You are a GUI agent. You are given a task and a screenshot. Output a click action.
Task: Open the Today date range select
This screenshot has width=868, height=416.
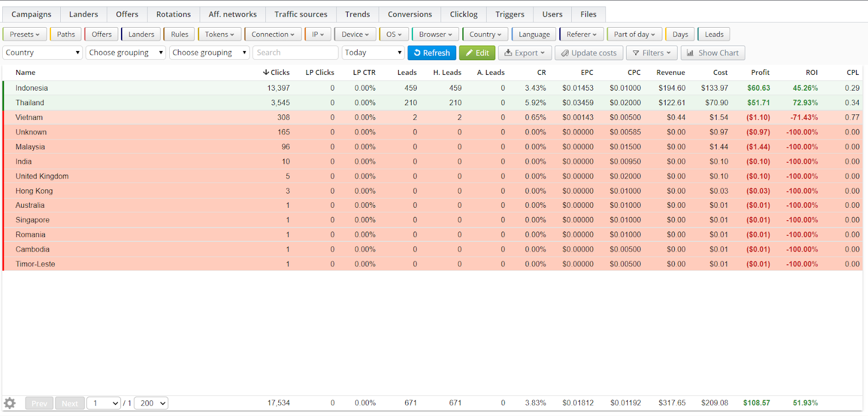coord(373,53)
